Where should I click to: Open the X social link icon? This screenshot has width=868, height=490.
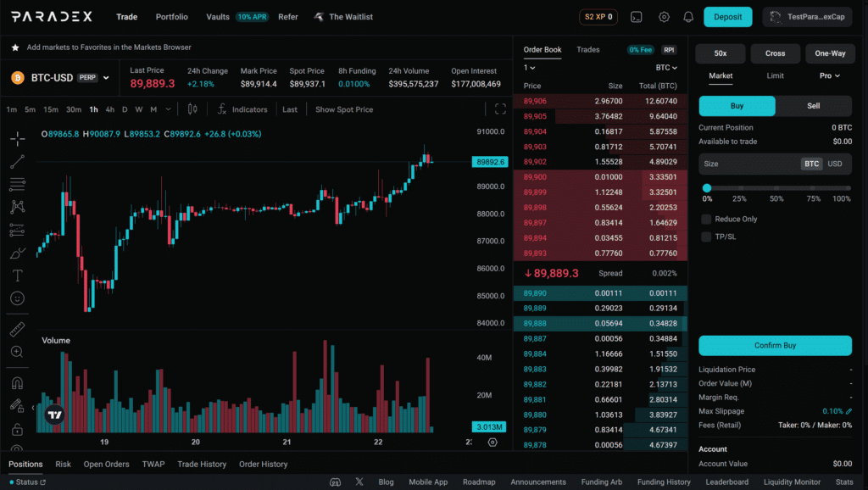359,482
